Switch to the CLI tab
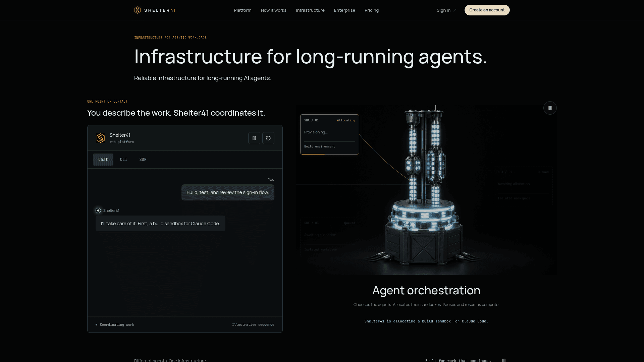This screenshot has width=644, height=362. coord(124,160)
